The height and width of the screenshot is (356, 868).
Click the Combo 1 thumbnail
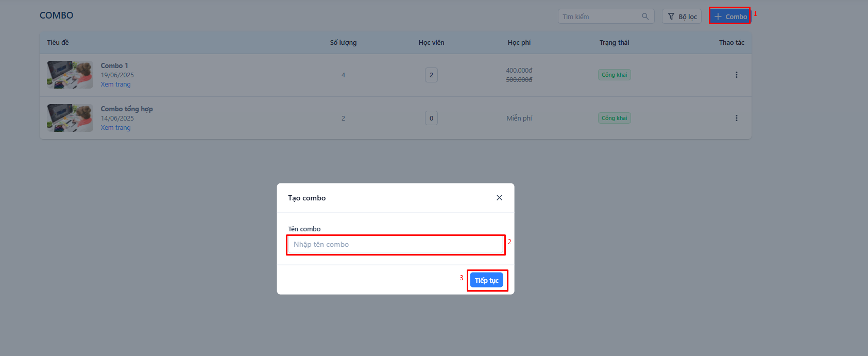[70, 75]
